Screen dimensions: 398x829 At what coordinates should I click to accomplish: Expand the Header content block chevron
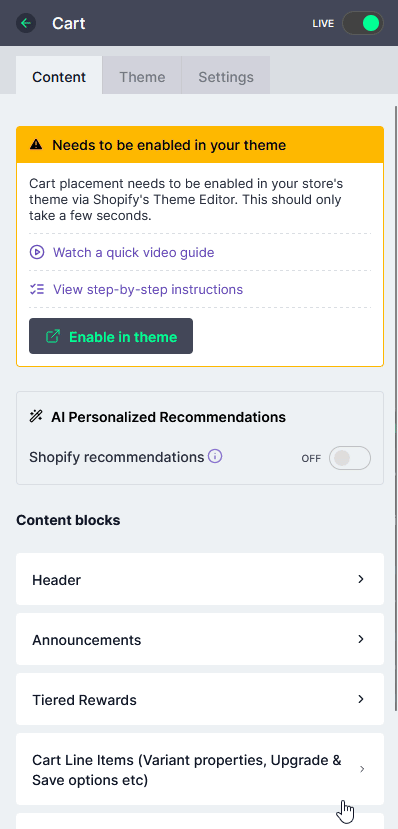coord(361,579)
